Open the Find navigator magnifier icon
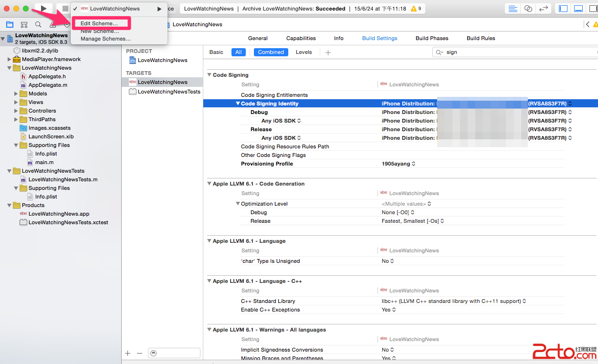 [x=38, y=25]
